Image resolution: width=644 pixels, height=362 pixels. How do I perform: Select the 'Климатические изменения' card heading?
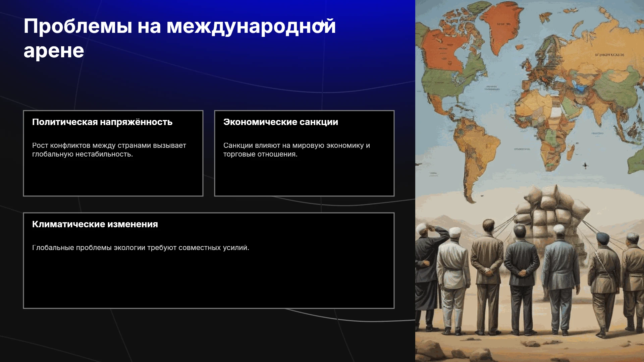click(x=95, y=224)
